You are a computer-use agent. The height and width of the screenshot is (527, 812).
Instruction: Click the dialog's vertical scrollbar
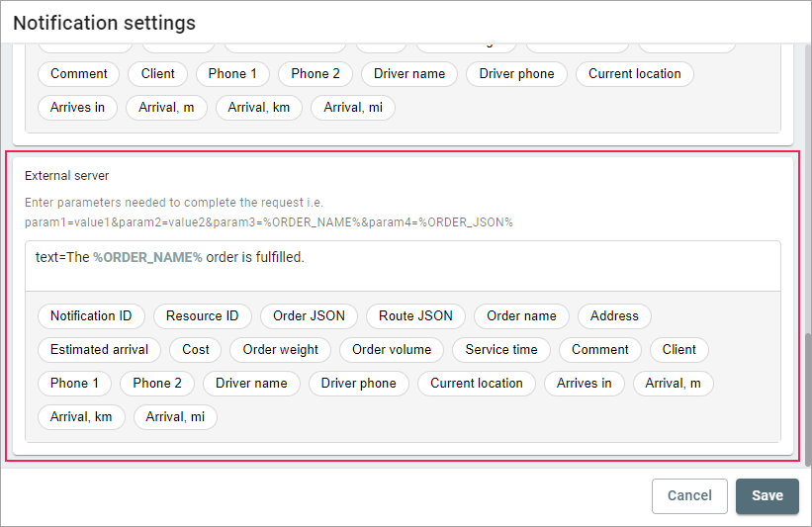coord(806,395)
